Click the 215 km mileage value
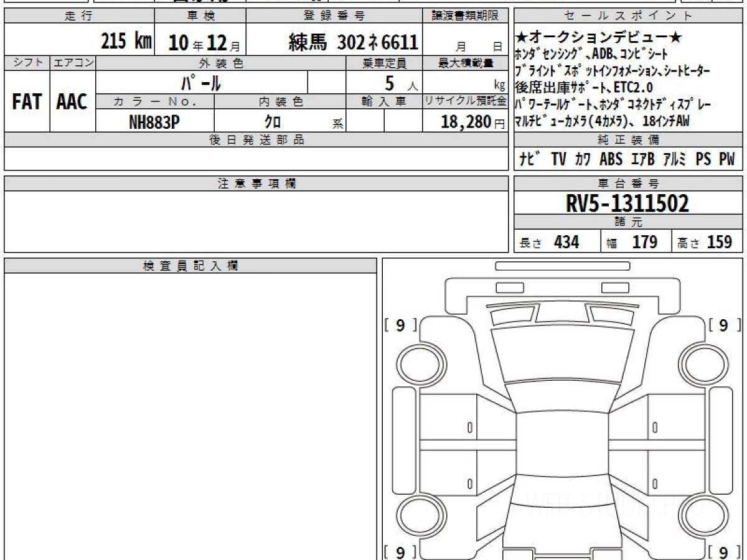 pyautogui.click(x=126, y=42)
